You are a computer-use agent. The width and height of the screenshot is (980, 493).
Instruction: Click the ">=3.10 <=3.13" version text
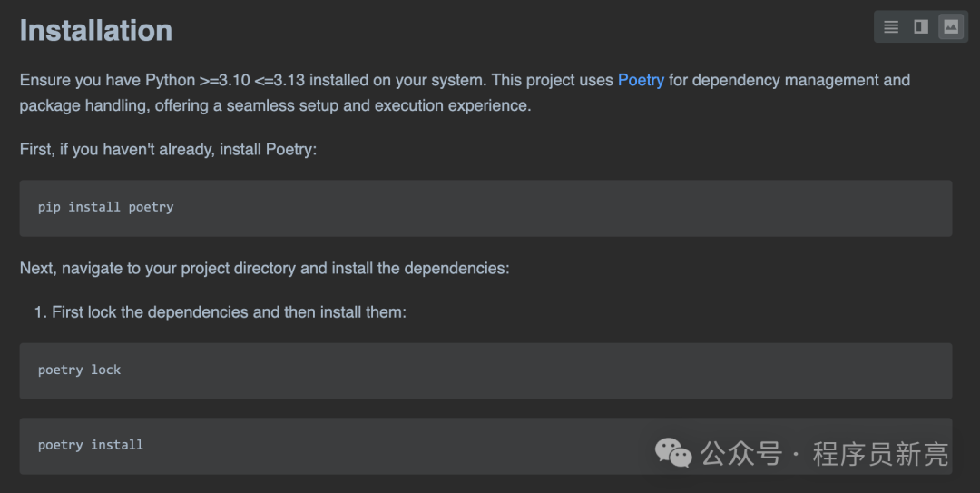[256, 80]
